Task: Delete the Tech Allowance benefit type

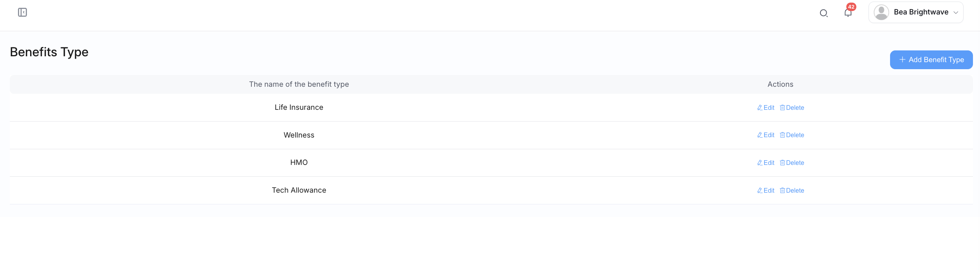Action: (792, 191)
